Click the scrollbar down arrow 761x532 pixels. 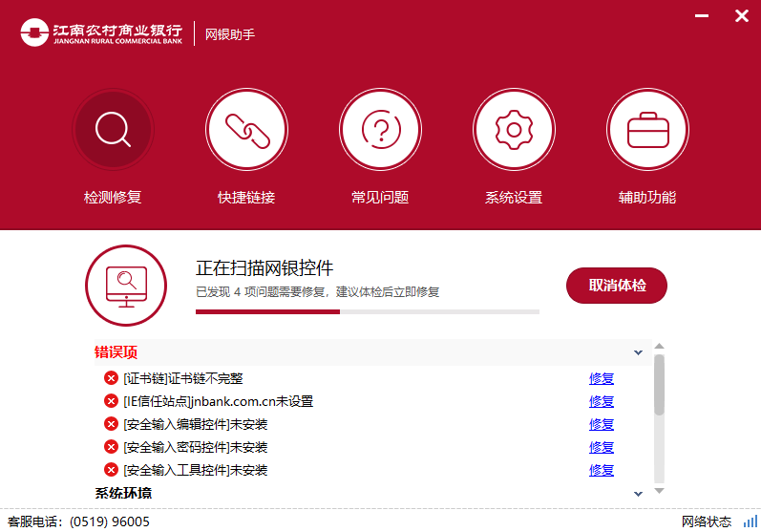click(x=659, y=491)
